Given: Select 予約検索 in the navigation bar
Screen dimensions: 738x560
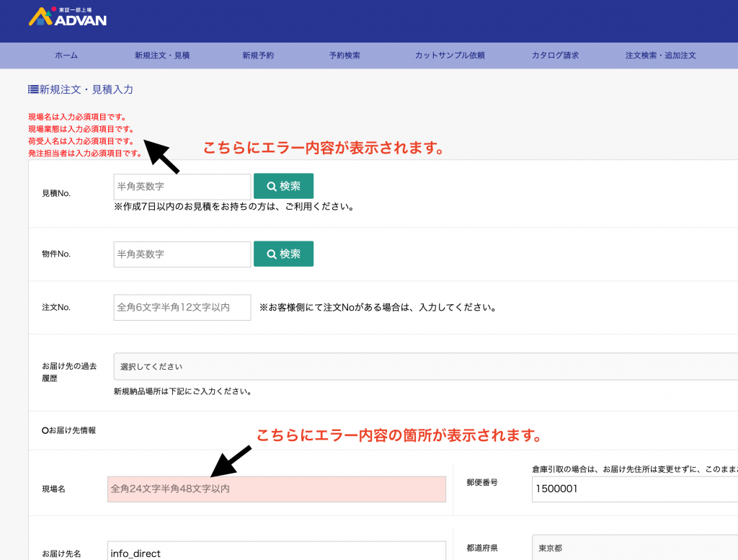Looking at the screenshot, I should tap(344, 55).
